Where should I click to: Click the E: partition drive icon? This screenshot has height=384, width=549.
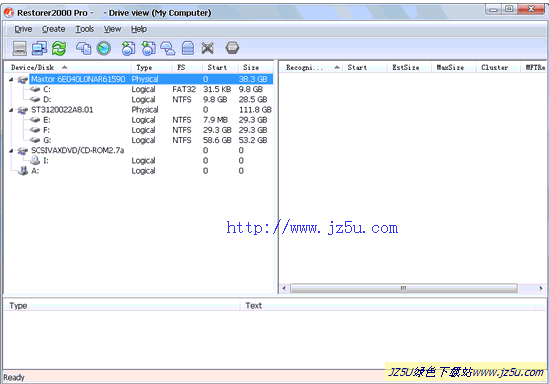[35, 120]
